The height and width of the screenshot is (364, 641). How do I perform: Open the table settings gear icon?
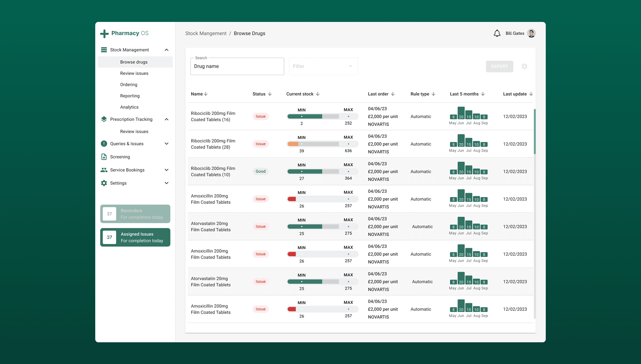tap(524, 66)
